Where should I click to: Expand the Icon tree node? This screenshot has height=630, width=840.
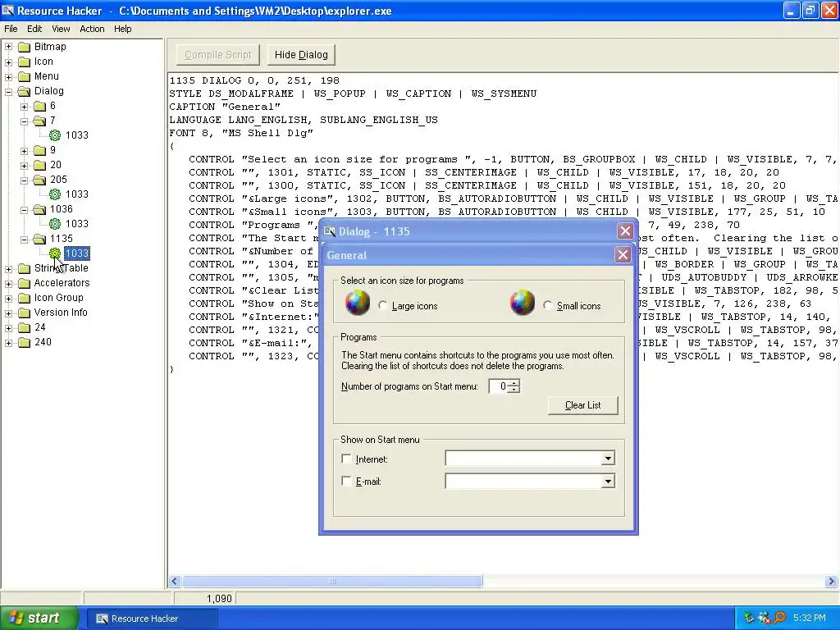tap(8, 62)
